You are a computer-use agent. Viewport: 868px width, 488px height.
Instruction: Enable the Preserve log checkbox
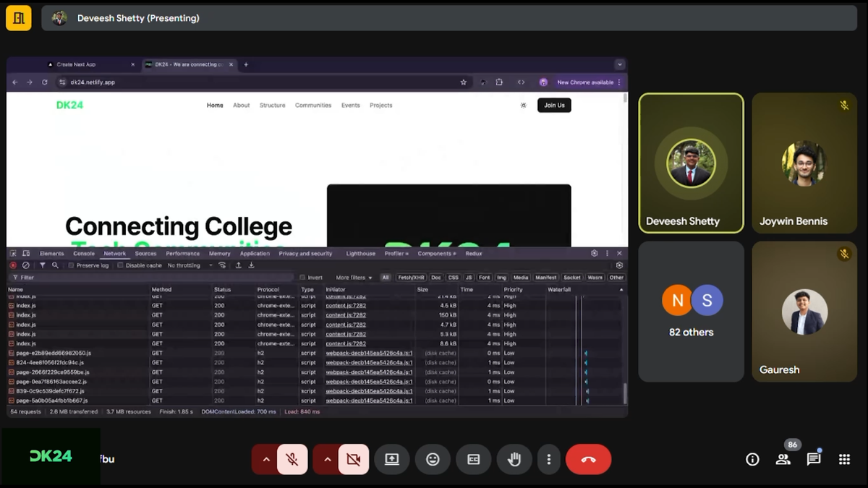pyautogui.click(x=71, y=265)
